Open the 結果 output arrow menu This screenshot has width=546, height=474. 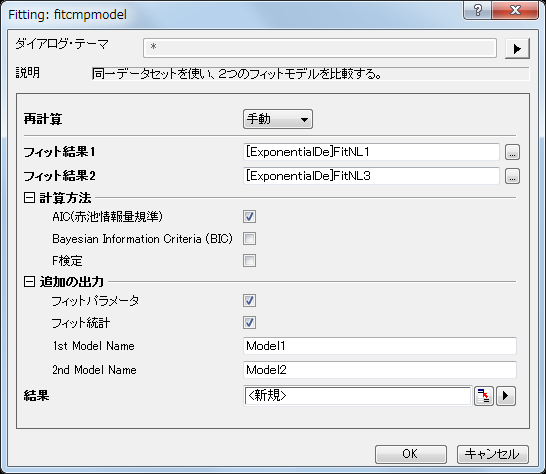[x=506, y=396]
